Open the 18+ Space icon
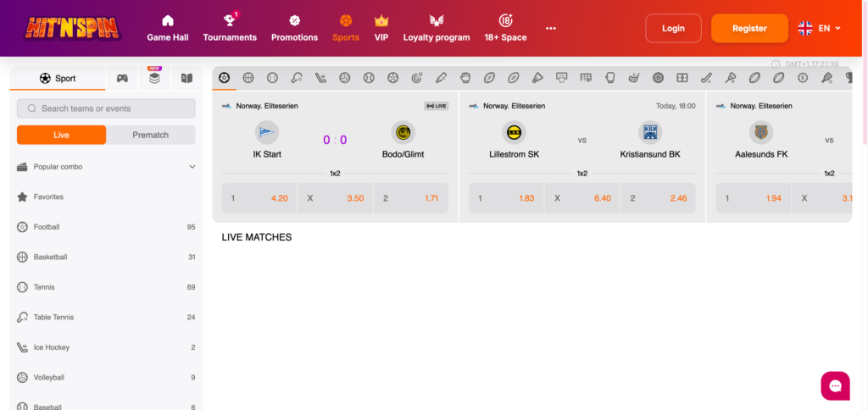The image size is (868, 410). click(505, 21)
